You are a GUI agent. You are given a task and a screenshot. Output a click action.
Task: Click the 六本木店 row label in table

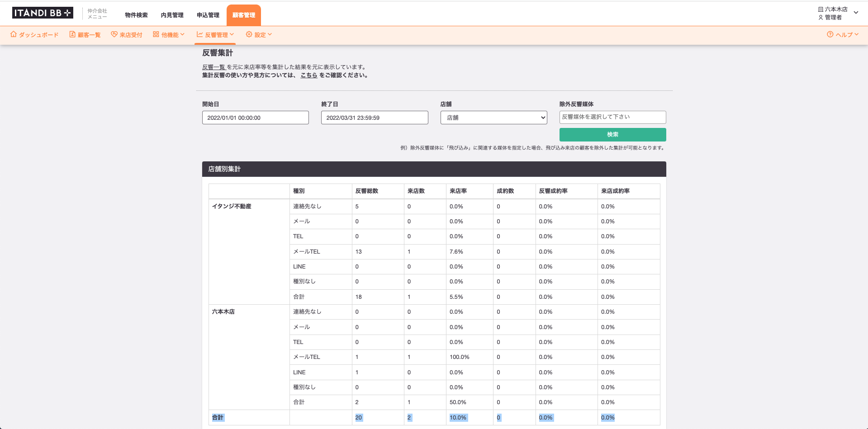point(223,312)
